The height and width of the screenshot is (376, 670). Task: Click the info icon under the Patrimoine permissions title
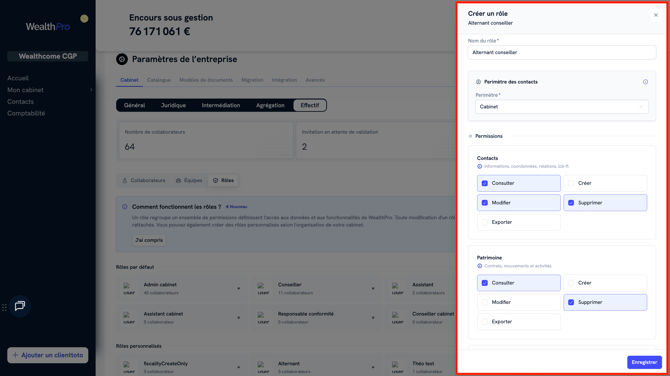pyautogui.click(x=479, y=266)
